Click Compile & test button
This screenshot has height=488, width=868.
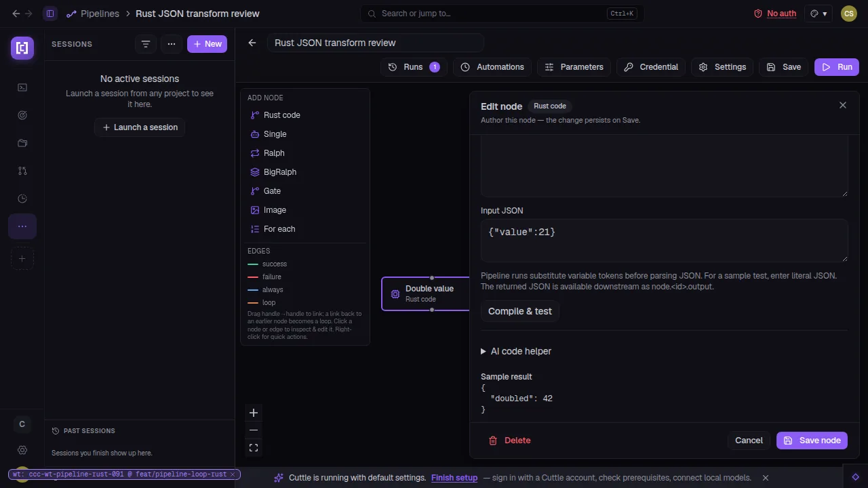(520, 311)
